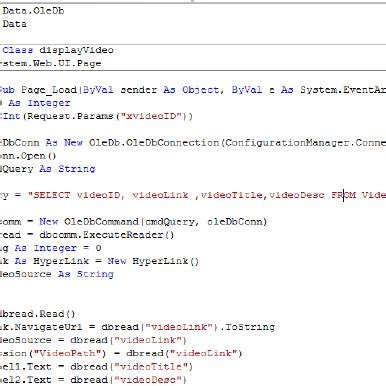The image size is (386, 386).
Task: Click 'Page_Load' in the Sub declaration
Action: [x=49, y=90]
